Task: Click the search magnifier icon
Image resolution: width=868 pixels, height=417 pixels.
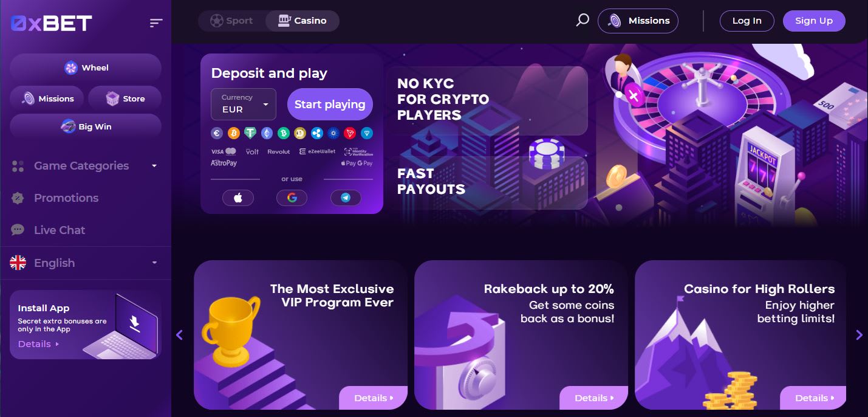Action: click(582, 21)
